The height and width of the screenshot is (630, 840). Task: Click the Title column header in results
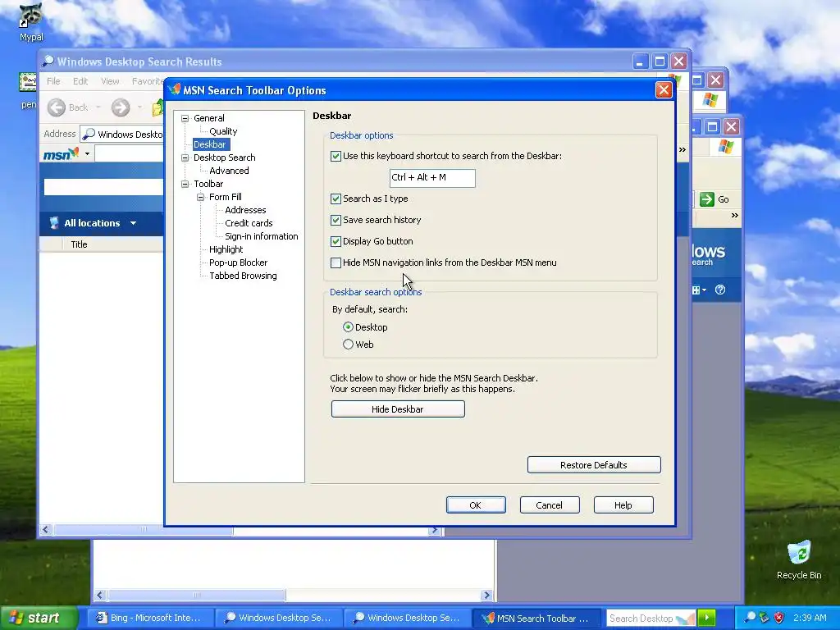79,244
